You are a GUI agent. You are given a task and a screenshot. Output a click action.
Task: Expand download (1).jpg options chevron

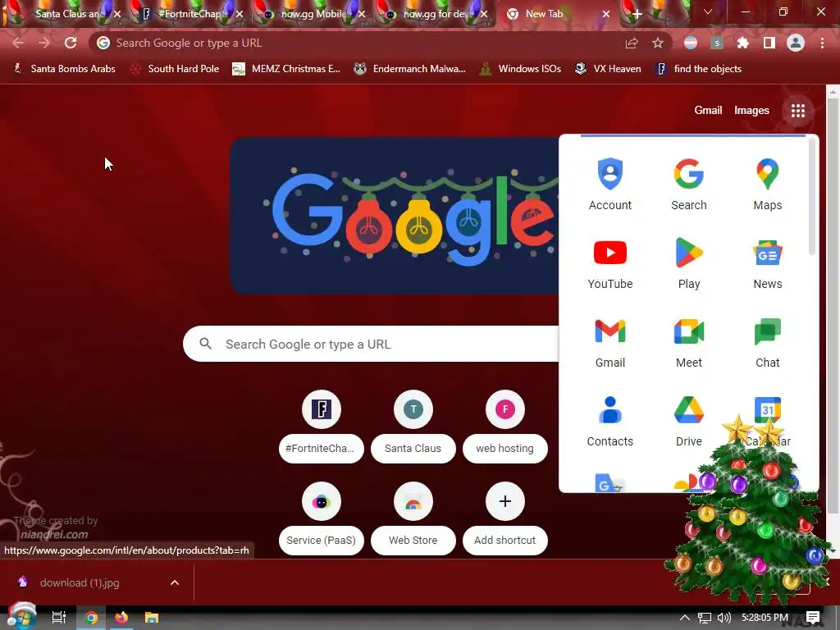point(175,582)
